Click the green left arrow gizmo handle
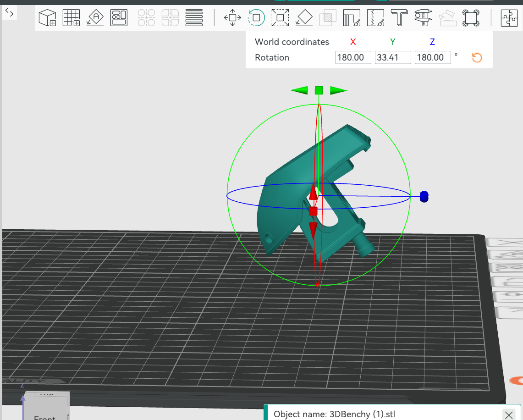 click(x=299, y=90)
